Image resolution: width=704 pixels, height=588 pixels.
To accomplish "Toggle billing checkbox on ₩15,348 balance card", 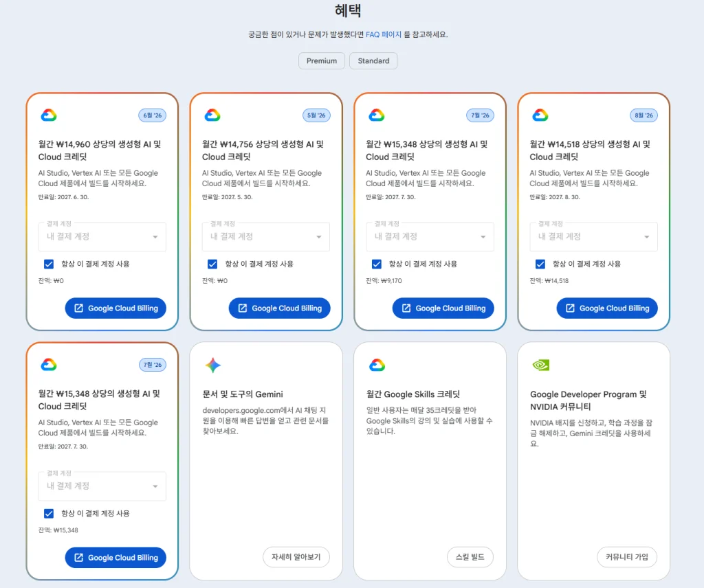I will 49,514.
